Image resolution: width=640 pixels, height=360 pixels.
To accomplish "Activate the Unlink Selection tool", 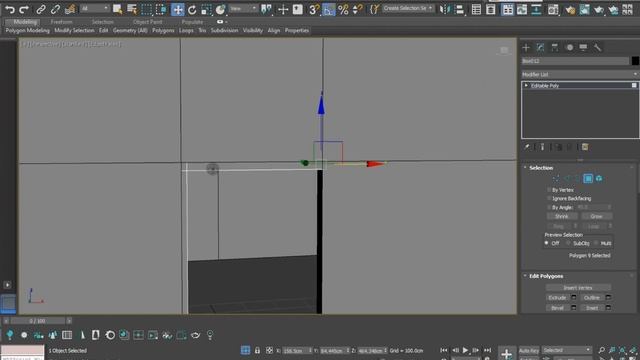I will (x=55, y=9).
